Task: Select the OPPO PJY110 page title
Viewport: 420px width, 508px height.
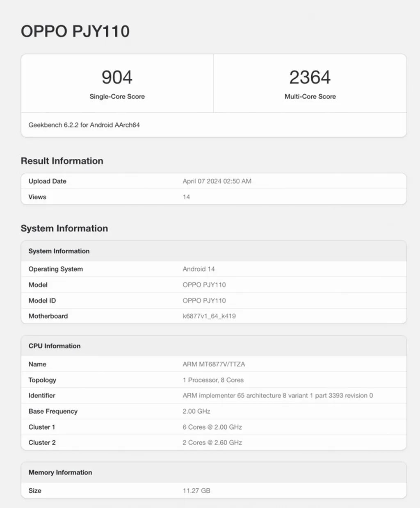Action: point(75,31)
